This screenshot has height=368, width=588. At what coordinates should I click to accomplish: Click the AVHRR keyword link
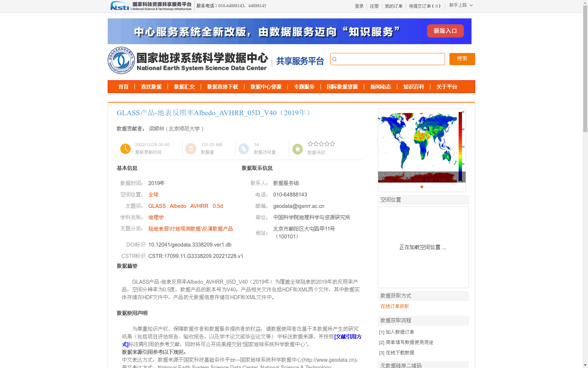[199, 206]
